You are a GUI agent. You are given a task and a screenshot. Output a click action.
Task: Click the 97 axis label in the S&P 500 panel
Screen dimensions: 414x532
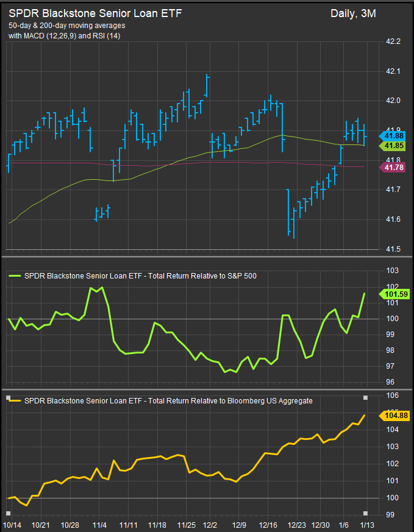tap(391, 366)
